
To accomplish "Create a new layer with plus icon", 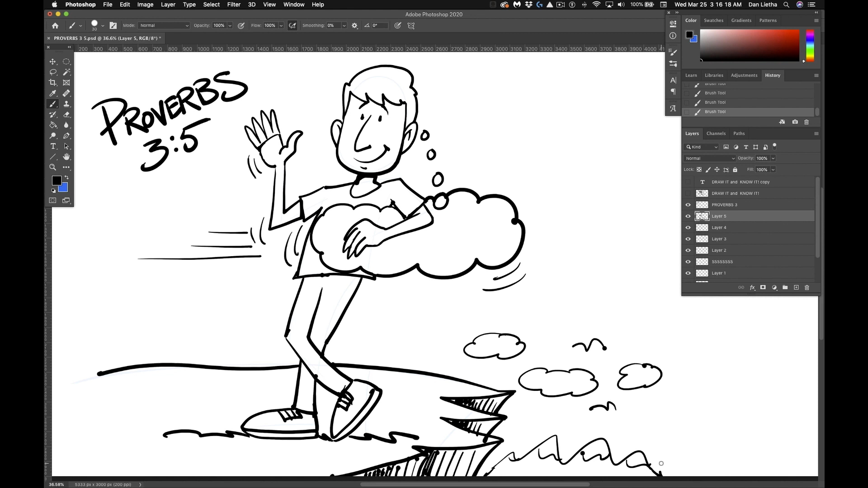I will point(796,288).
